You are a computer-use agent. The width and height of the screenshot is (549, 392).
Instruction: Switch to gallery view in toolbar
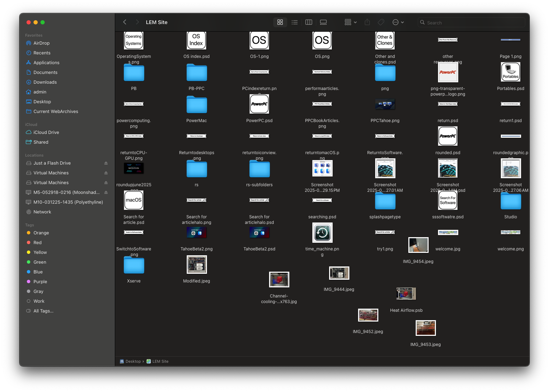(x=324, y=22)
